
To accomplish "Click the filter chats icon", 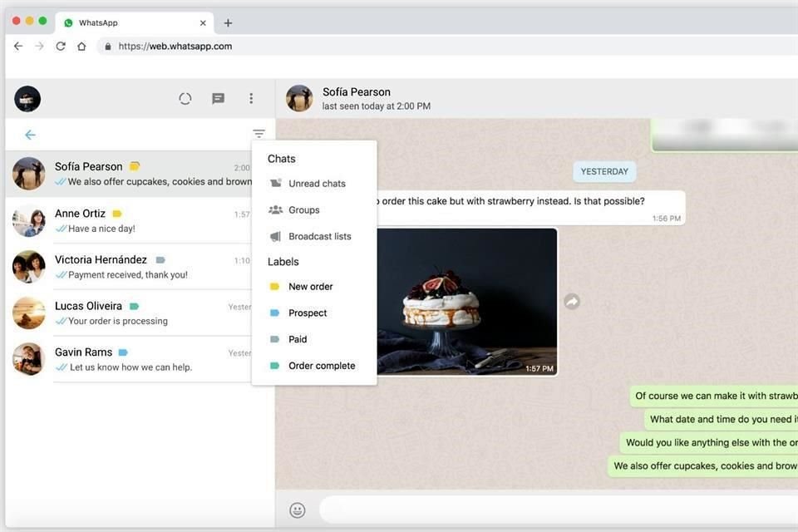I will point(259,133).
